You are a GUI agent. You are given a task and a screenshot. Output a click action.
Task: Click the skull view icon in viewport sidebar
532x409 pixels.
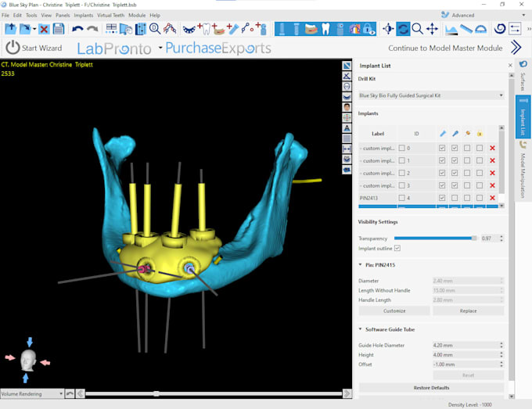tap(347, 87)
